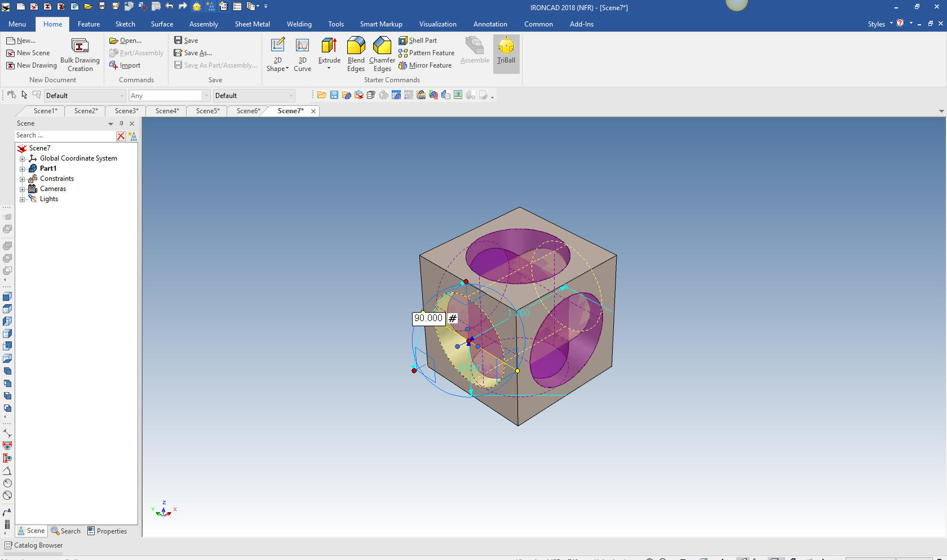The width and height of the screenshot is (947, 560).
Task: Switch to the Sheet Metal ribbon tab
Action: pyautogui.click(x=252, y=24)
